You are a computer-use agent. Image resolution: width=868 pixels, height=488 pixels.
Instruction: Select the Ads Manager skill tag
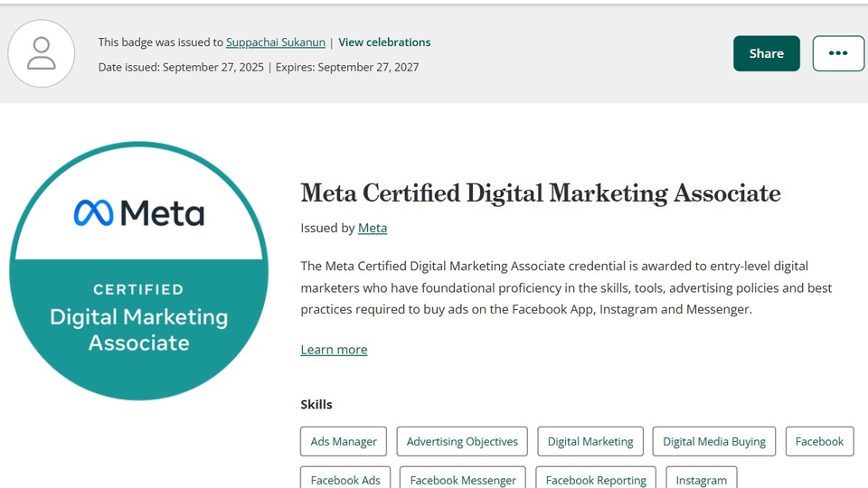(344, 442)
